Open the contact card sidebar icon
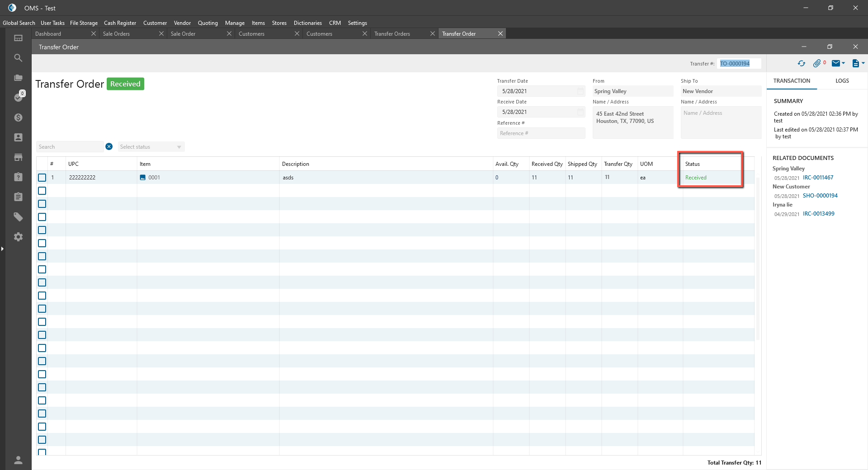 click(18, 137)
